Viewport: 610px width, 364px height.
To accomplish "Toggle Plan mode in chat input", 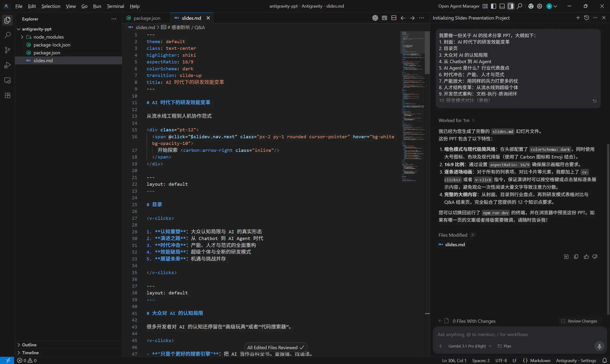I will pos(504,346).
